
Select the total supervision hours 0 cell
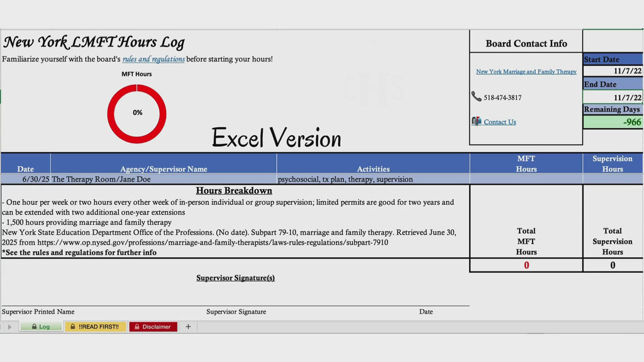pyautogui.click(x=613, y=265)
